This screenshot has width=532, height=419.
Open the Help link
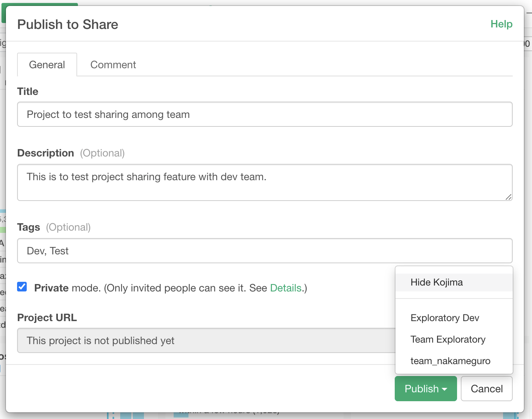tap(501, 24)
